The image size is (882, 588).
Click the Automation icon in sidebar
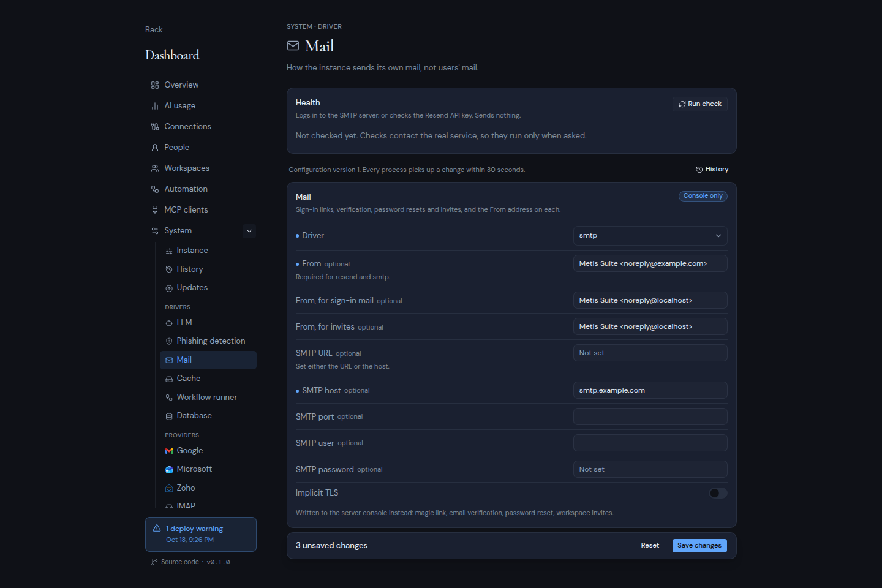tap(155, 189)
